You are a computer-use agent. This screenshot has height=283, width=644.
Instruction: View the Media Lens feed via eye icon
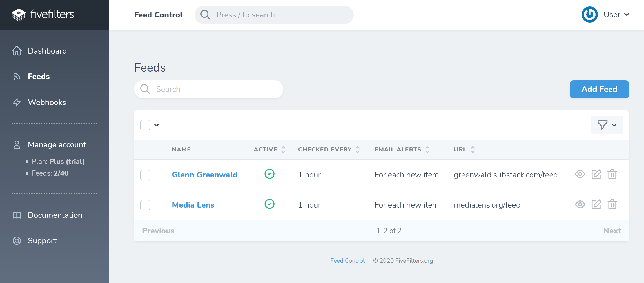[580, 205]
